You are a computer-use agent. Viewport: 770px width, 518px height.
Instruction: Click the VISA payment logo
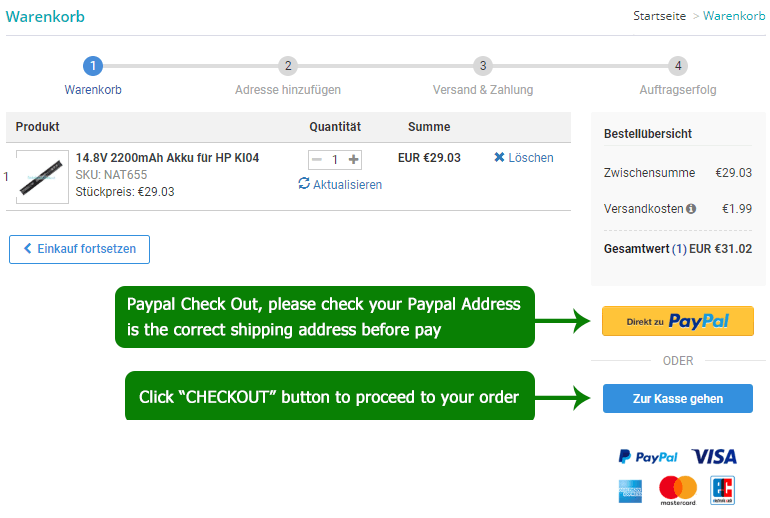pos(714,457)
